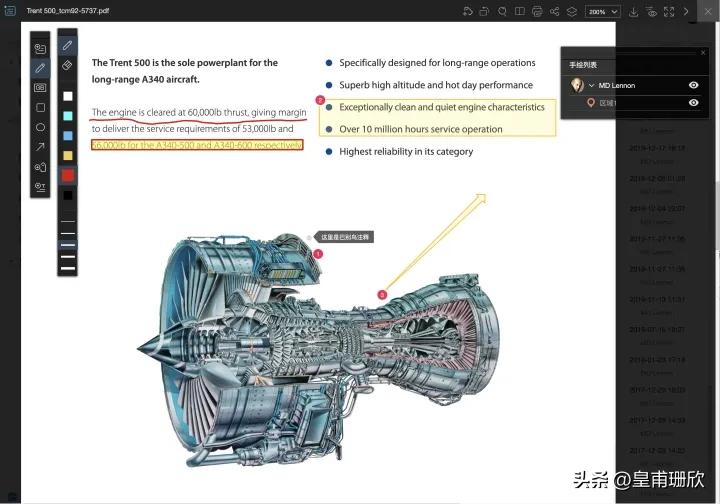Collapse the MD Lennon entry chevron
The height and width of the screenshot is (504, 720).
[x=591, y=85]
